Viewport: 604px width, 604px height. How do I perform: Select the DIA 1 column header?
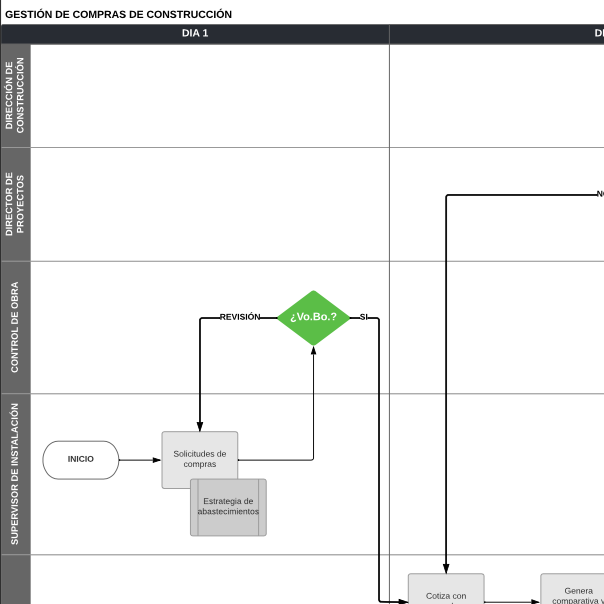[x=195, y=34]
